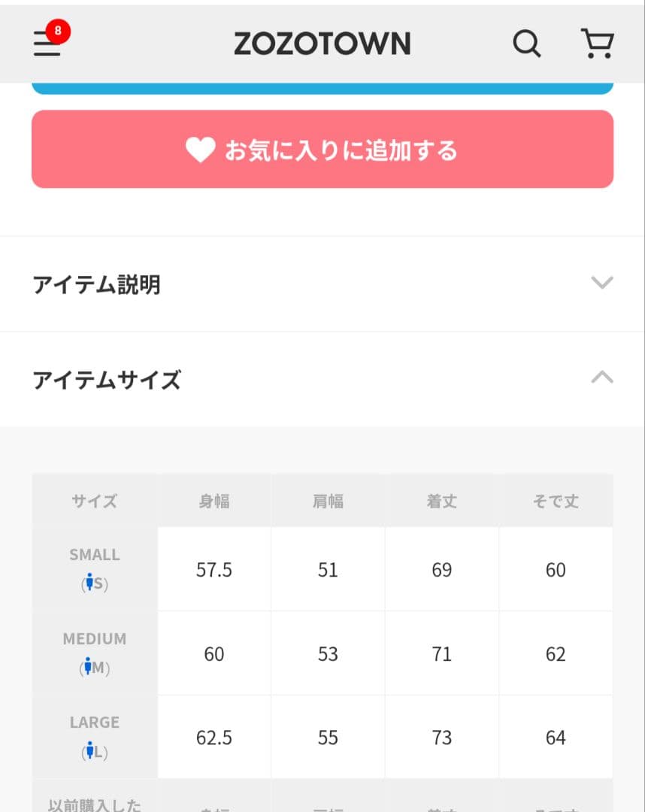The height and width of the screenshot is (812, 645).
Task: Select the MEDIUM size row label
Action: [95, 639]
